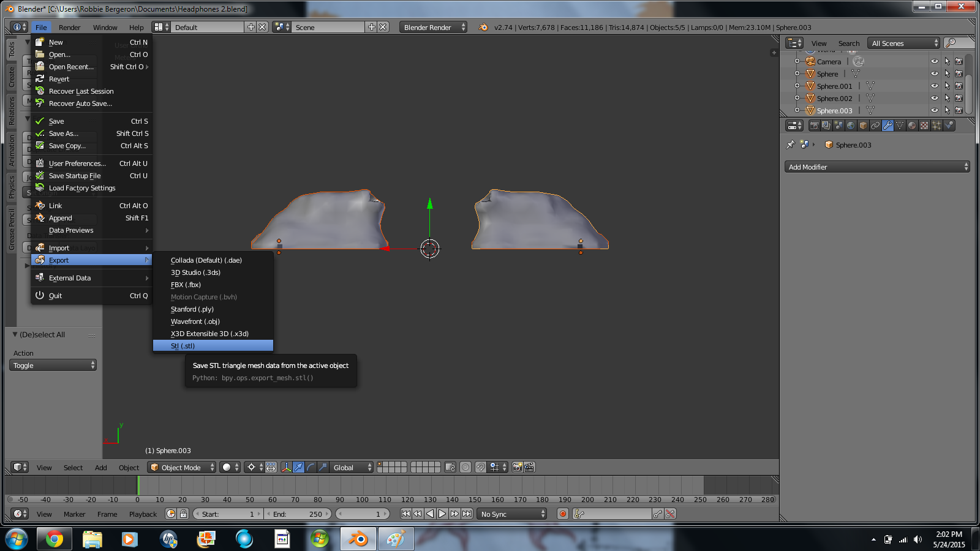Open No Sync playback dropdown
Viewport: 980px width, 551px height.
512,514
